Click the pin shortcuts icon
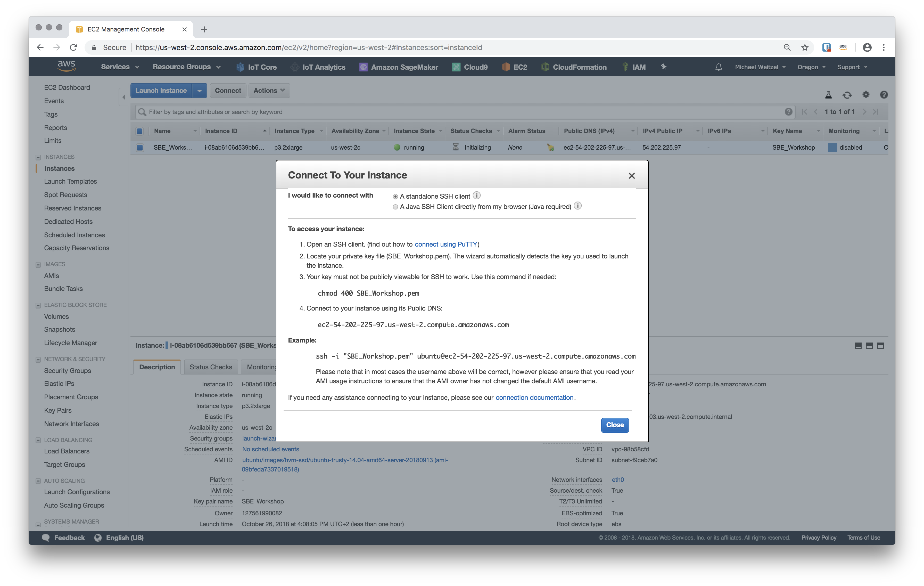The width and height of the screenshot is (924, 586). (663, 67)
